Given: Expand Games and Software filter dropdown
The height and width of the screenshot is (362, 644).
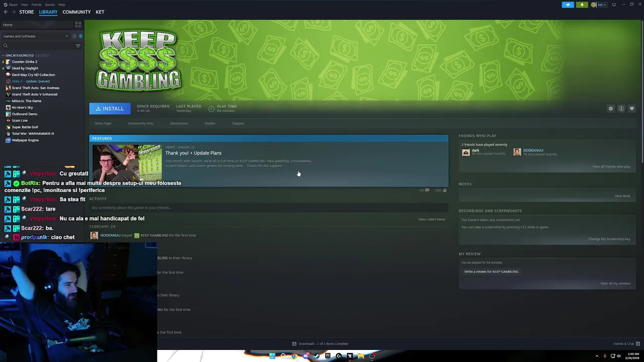Looking at the screenshot, I should point(35,36).
